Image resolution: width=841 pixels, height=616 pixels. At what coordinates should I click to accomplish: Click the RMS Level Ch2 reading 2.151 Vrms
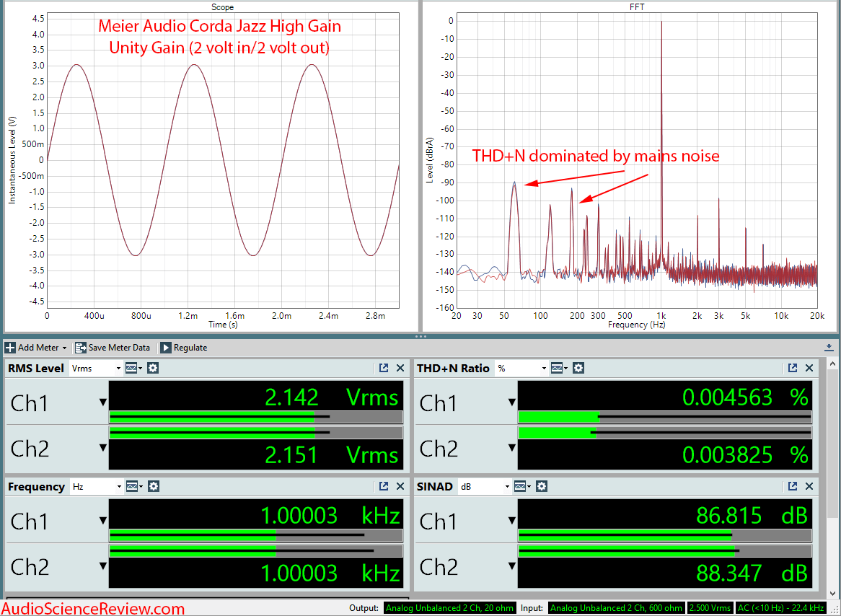[x=332, y=455]
